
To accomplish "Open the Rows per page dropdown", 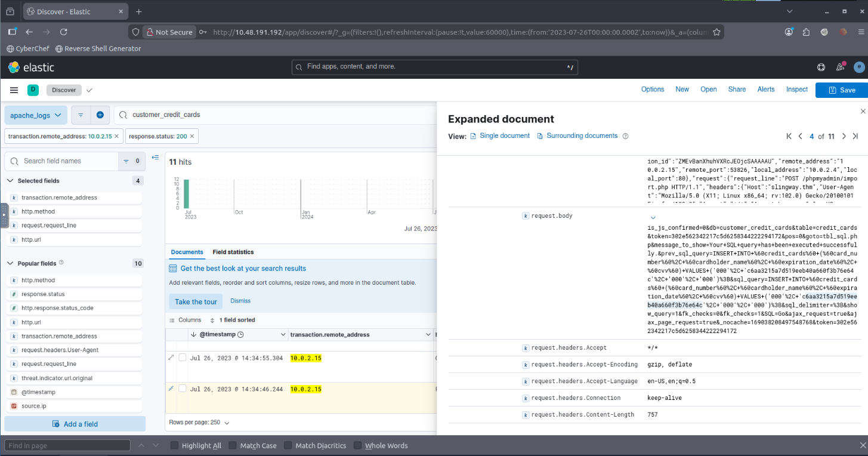I will [199, 423].
